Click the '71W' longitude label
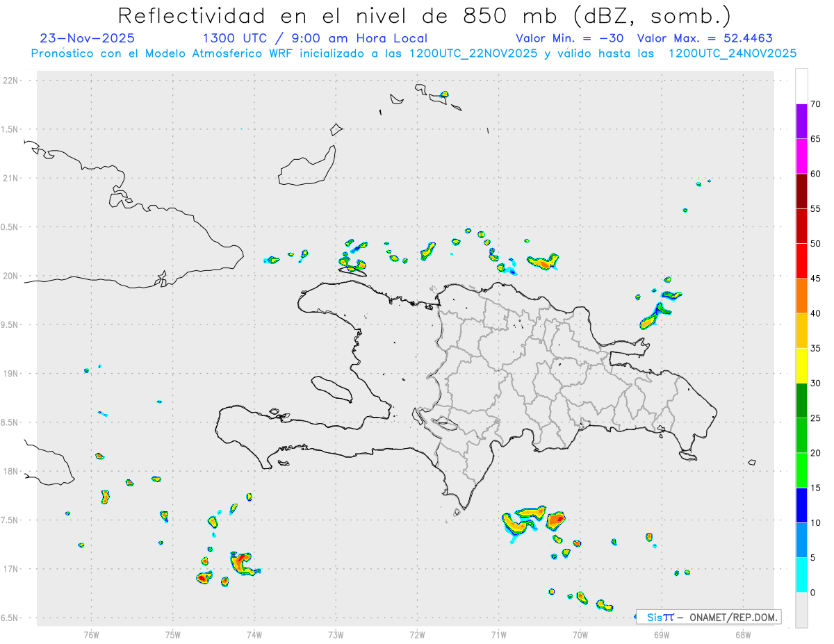 coord(498,634)
